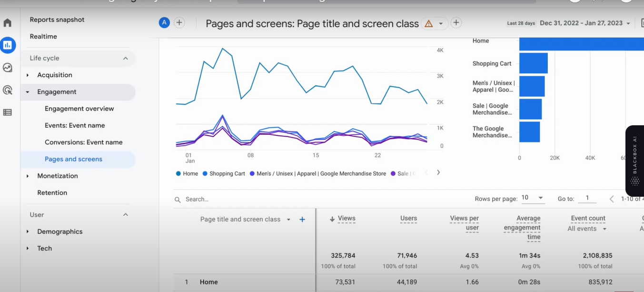Collapse the User section
The height and width of the screenshot is (292, 644).
pos(126,215)
